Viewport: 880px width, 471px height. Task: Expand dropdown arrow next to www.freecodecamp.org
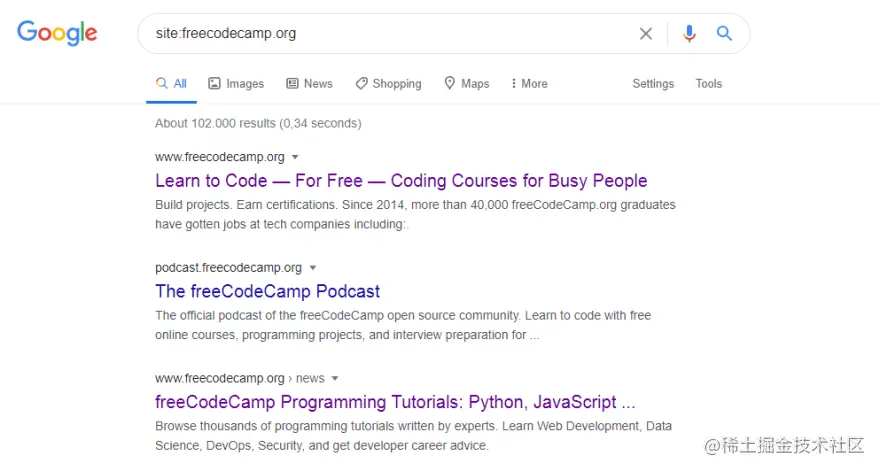[295, 157]
